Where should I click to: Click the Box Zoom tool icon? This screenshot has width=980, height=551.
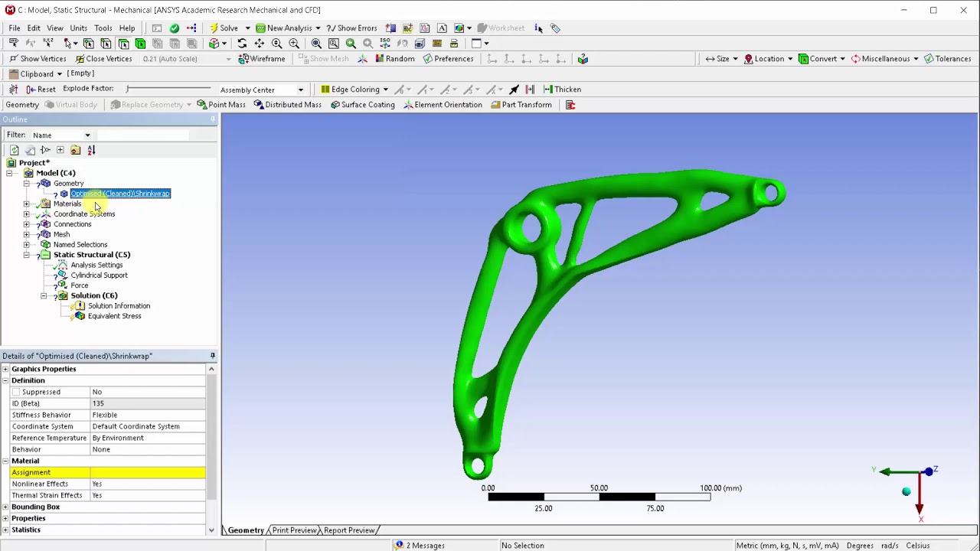[x=294, y=44]
